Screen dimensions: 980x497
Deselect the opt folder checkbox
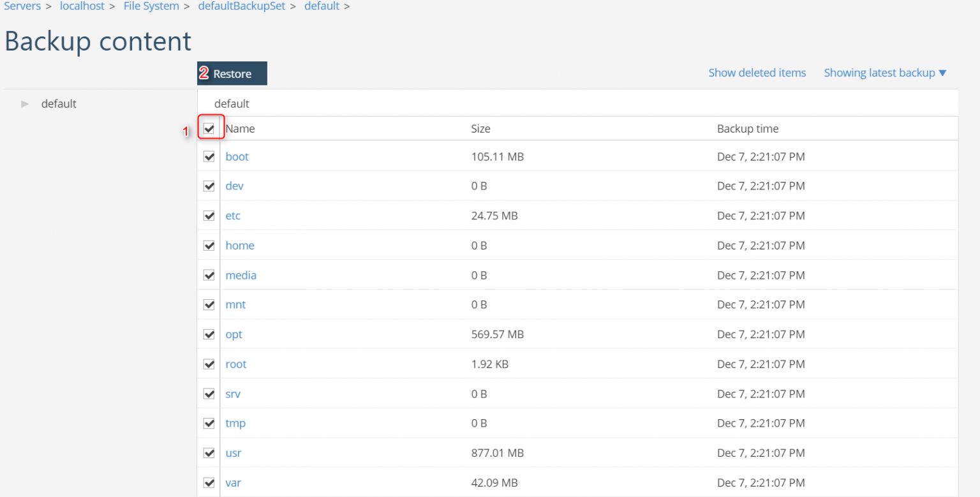pos(209,334)
